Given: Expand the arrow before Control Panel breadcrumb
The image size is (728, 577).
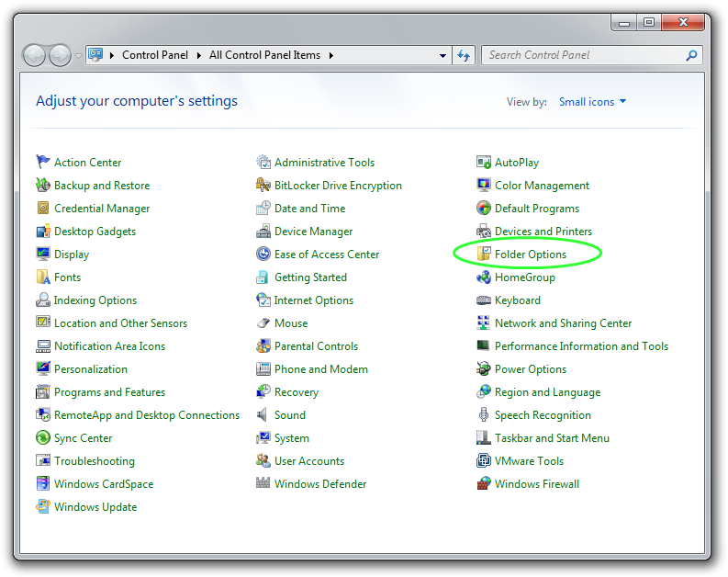Looking at the screenshot, I should pyautogui.click(x=112, y=55).
